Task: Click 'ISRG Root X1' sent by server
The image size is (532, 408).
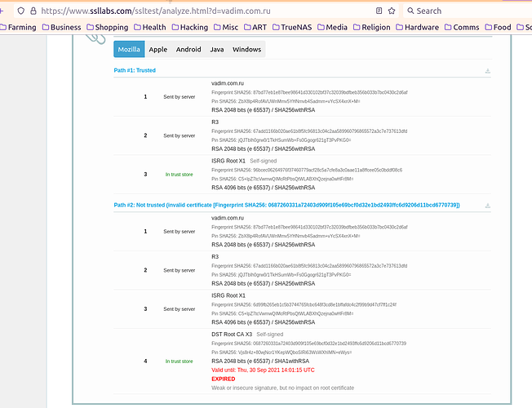Action: [x=228, y=295]
